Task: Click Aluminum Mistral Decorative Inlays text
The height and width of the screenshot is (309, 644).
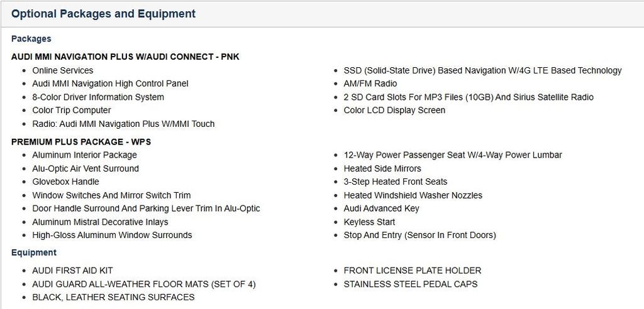Action: tap(100, 222)
